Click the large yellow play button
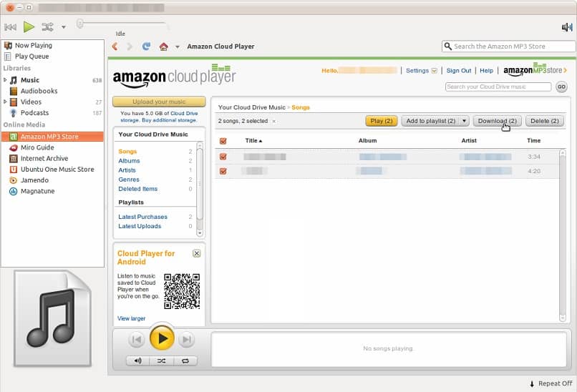577x392 pixels. [x=162, y=338]
